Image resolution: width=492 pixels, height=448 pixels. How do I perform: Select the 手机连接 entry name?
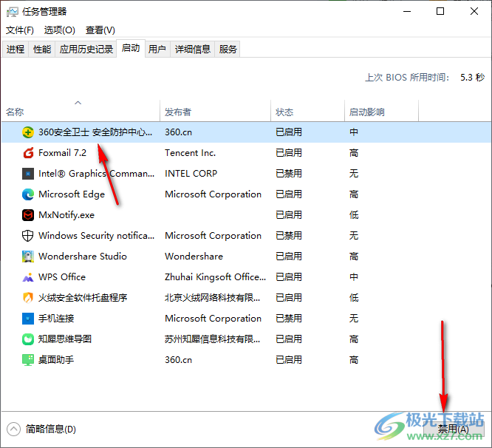pyautogui.click(x=56, y=319)
